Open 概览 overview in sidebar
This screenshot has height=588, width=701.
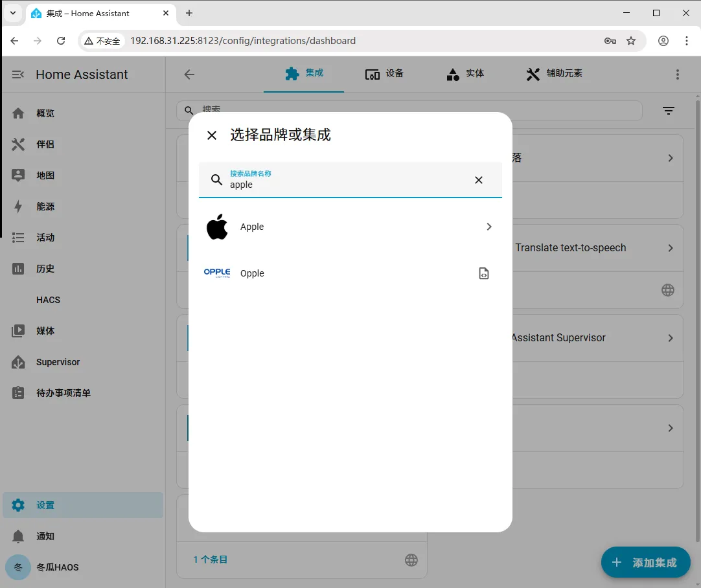pyautogui.click(x=83, y=113)
